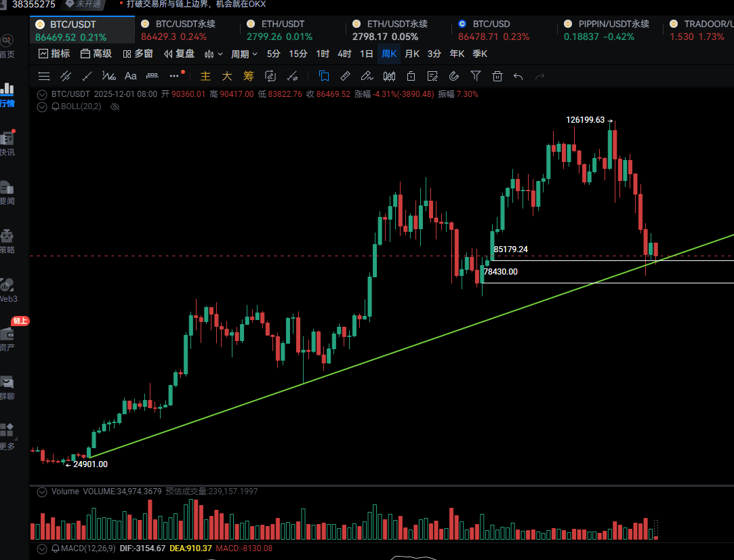
Task: Click the MACD alert bell icon
Action: [56, 548]
